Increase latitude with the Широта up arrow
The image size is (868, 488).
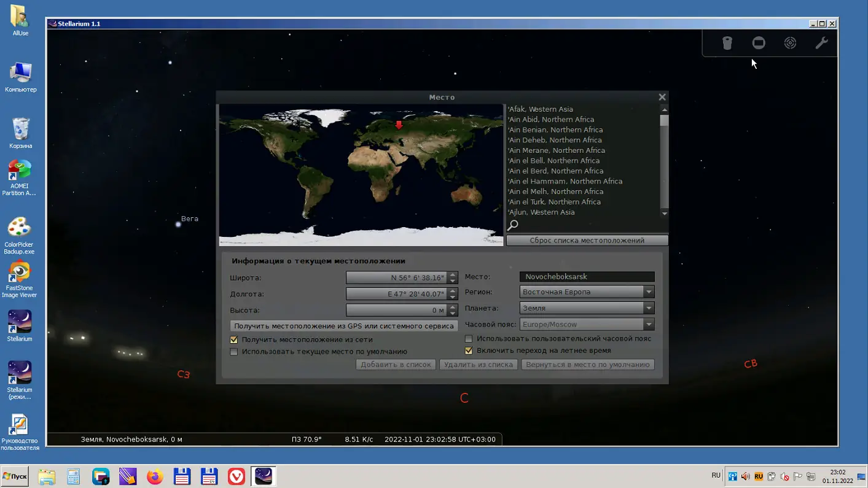pyautogui.click(x=453, y=275)
